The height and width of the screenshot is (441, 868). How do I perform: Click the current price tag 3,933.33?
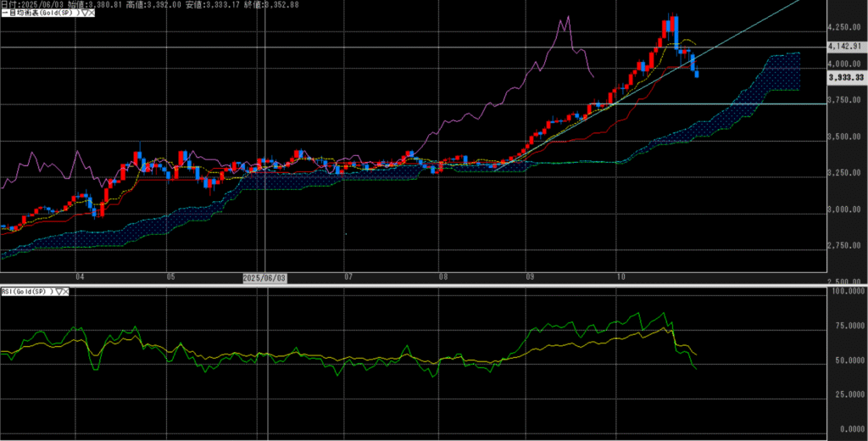tap(846, 78)
